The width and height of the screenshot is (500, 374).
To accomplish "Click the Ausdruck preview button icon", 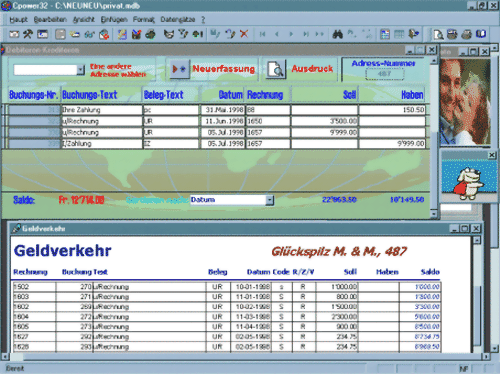I will (276, 69).
